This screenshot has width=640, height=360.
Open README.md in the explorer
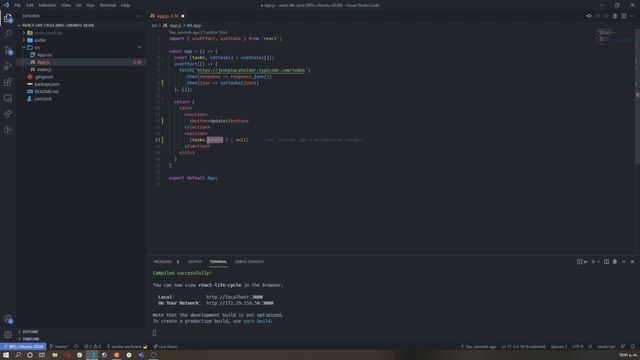pyautogui.click(x=46, y=91)
